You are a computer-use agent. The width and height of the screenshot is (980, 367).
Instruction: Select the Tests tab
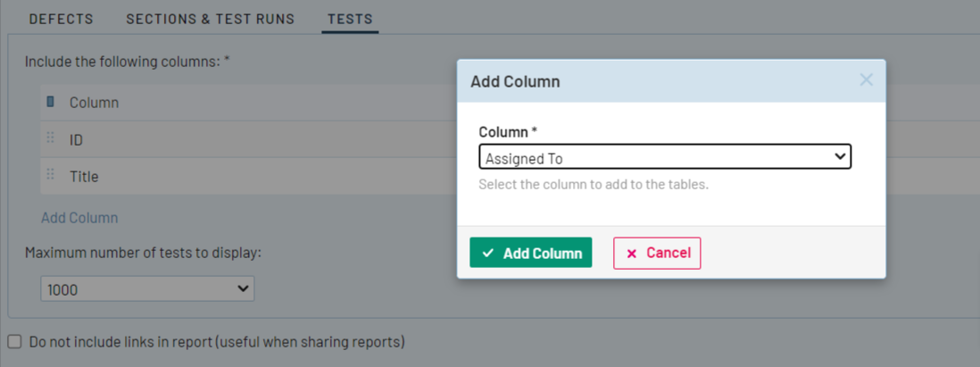point(350,19)
